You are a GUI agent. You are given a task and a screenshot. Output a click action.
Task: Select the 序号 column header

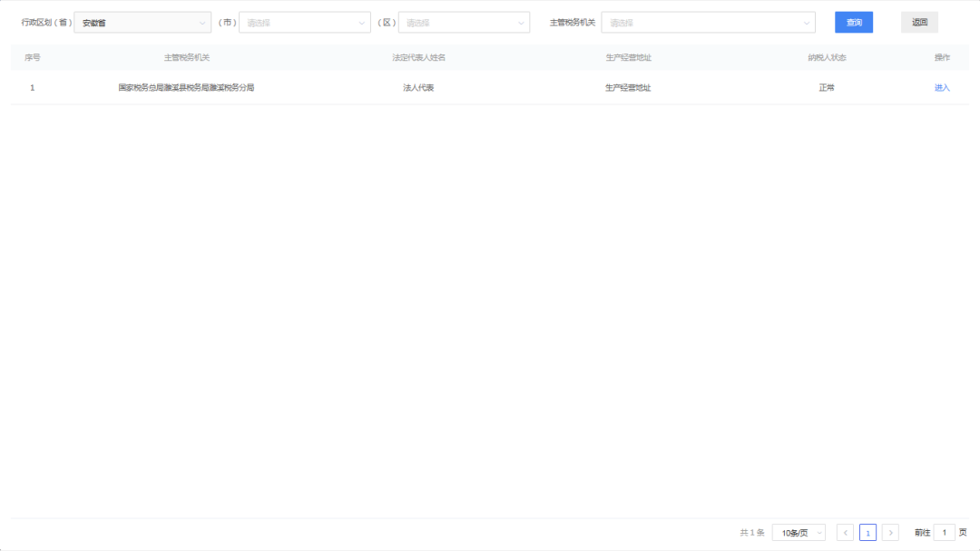(33, 57)
